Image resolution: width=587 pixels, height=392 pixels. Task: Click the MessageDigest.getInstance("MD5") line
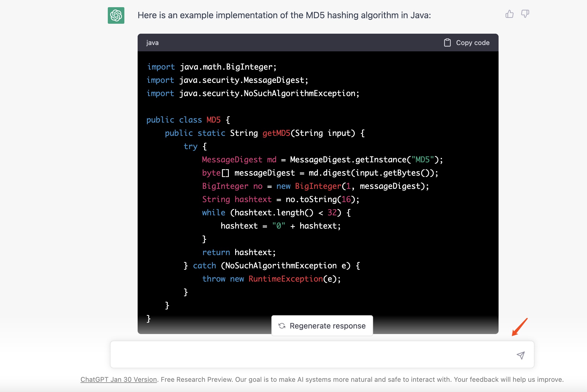coord(323,160)
